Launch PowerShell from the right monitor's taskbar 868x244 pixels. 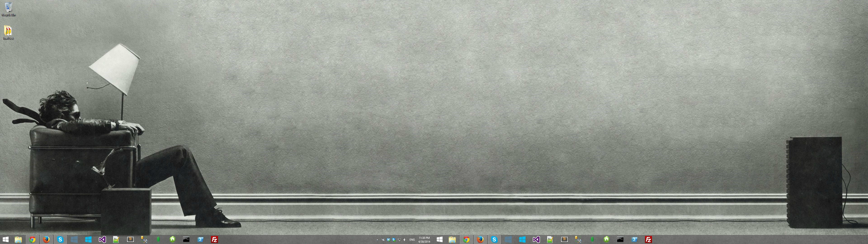click(634, 240)
